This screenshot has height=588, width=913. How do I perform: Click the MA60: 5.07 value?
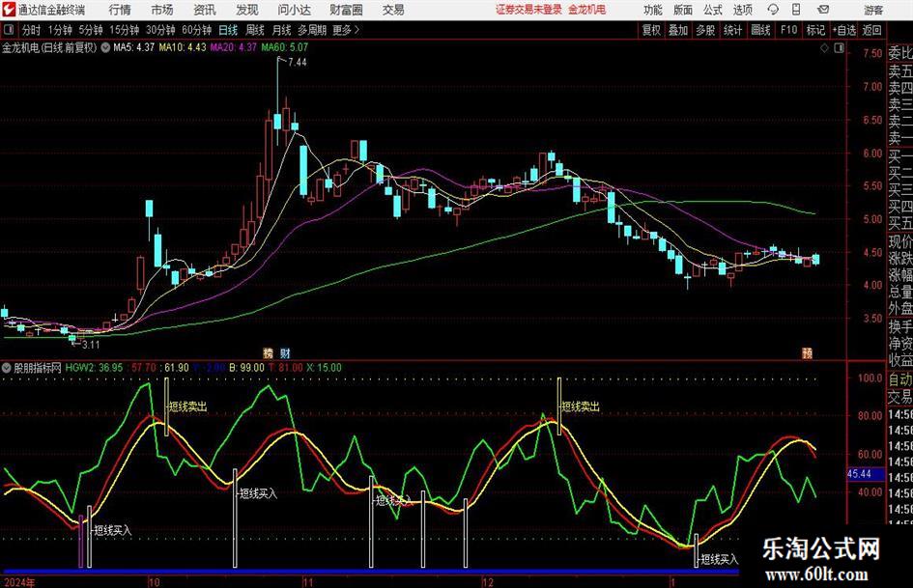tap(285, 47)
